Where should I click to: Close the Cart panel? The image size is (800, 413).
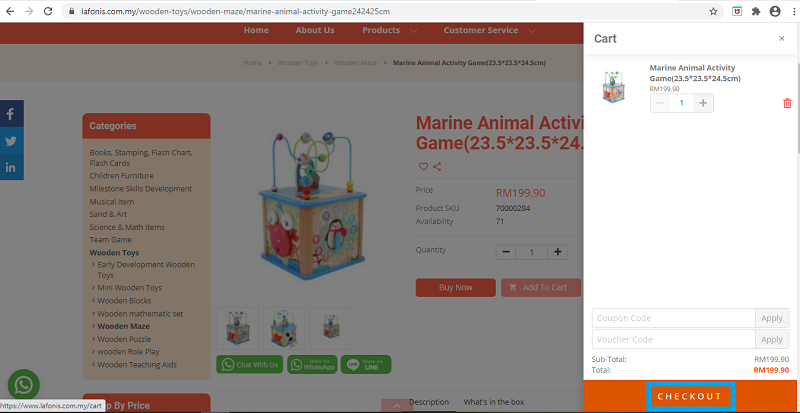click(x=782, y=38)
